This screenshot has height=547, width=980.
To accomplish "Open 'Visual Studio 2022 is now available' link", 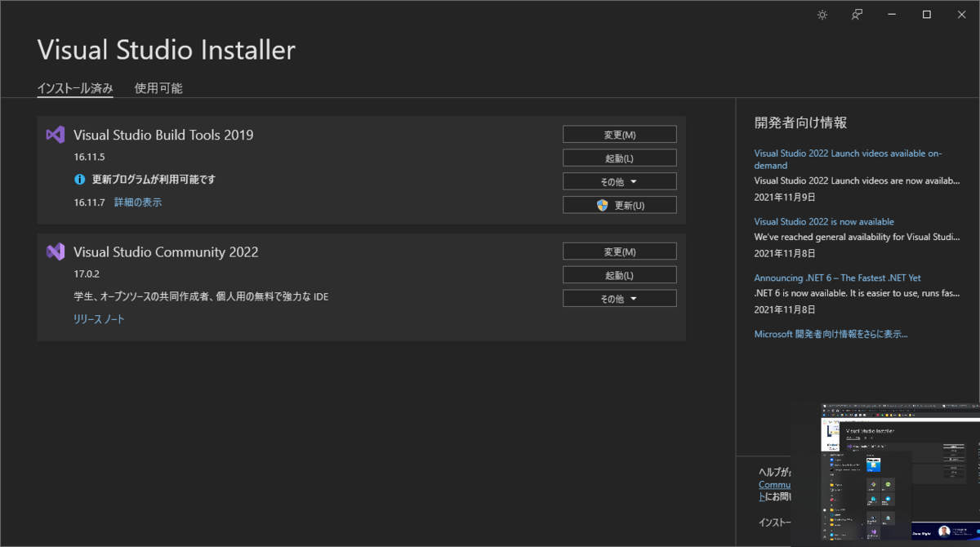I will [x=824, y=221].
